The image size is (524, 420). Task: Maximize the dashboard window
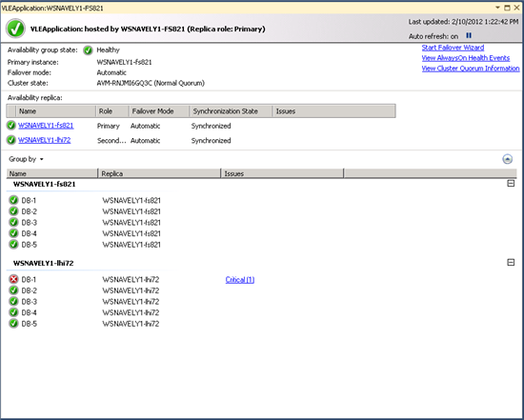point(507,8)
